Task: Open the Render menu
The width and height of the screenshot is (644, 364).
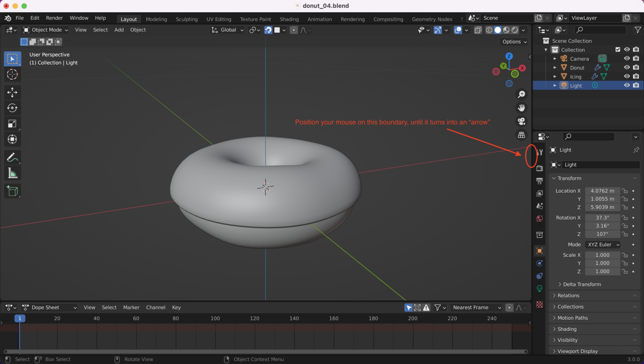Action: [x=54, y=18]
